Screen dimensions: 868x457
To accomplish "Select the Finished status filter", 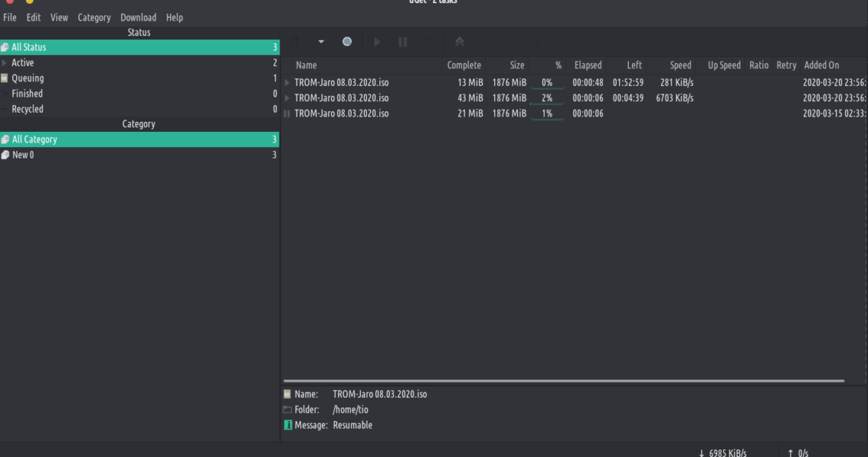I will tap(27, 94).
